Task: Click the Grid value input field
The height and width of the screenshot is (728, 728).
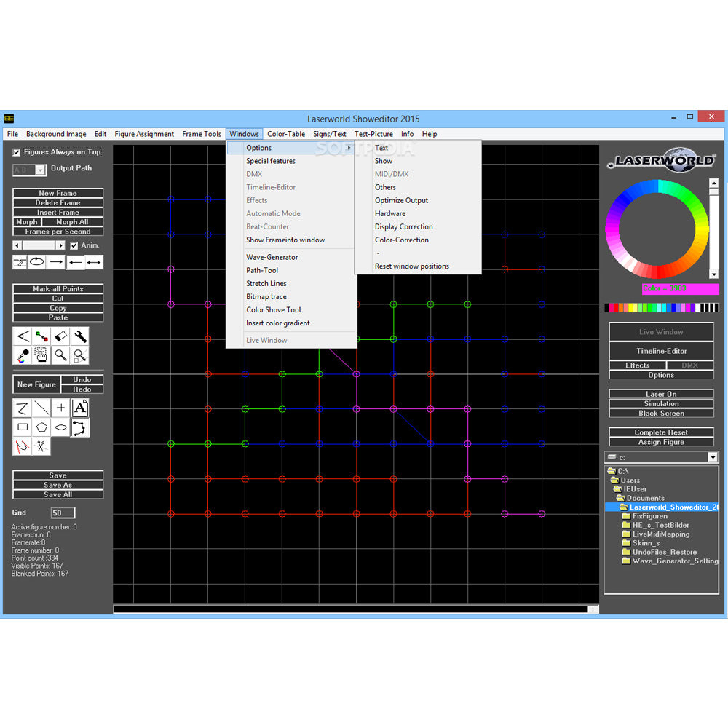Action: [x=63, y=513]
